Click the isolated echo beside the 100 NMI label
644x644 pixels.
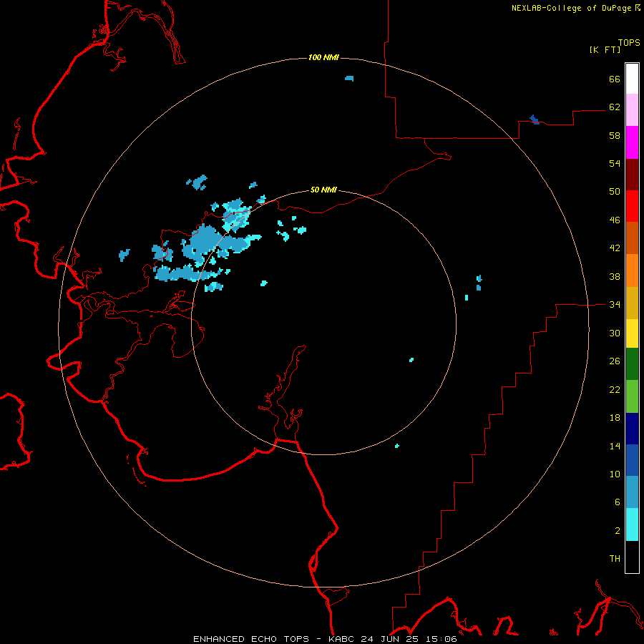pyautogui.click(x=349, y=78)
